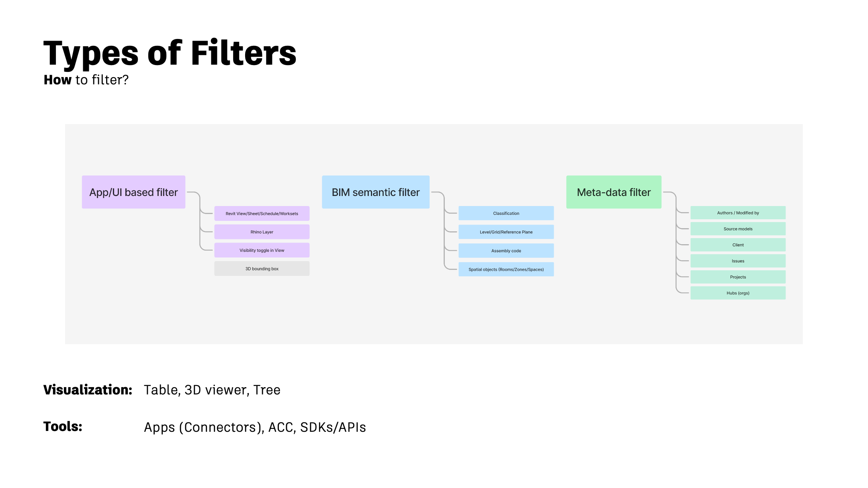Select the Assembly code node
Viewport: 868px width, 488px height.
pos(506,251)
